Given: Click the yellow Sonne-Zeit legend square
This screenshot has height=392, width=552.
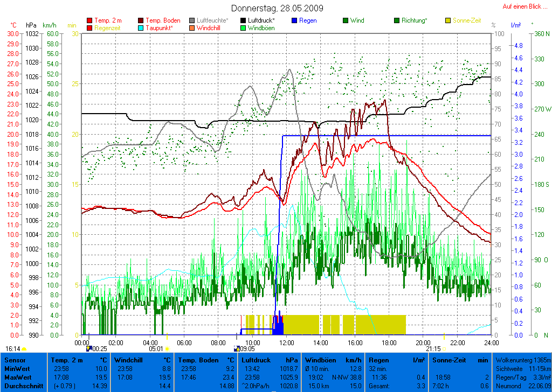Looking at the screenshot, I should click(x=448, y=20).
